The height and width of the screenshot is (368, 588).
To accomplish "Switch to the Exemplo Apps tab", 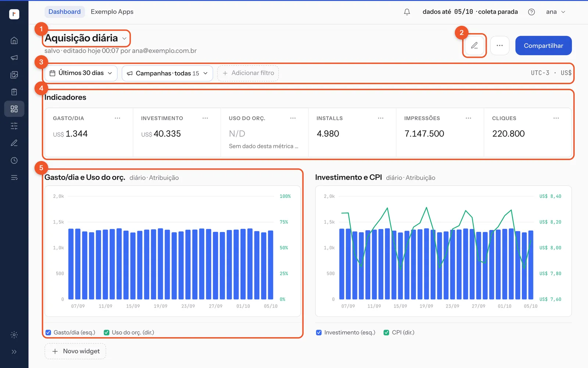I will (112, 12).
